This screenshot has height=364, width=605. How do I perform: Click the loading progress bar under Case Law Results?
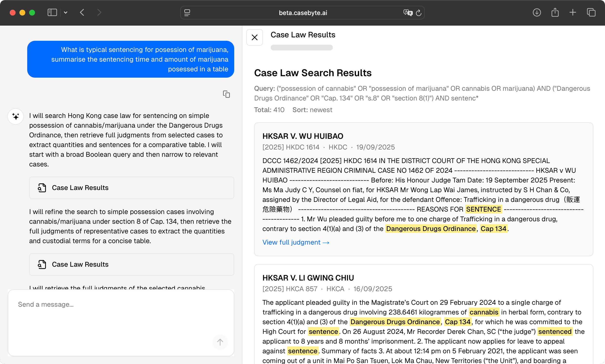(302, 47)
